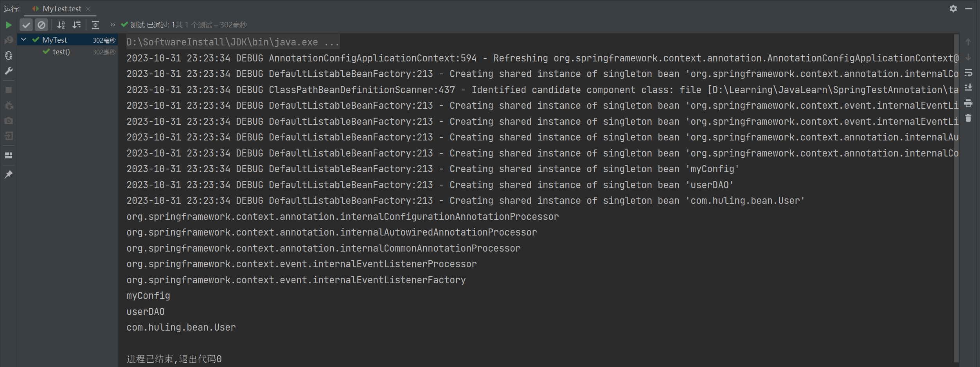Click the internalAutowiredAnnotationProcessor output line
This screenshot has width=980, height=367.
332,232
